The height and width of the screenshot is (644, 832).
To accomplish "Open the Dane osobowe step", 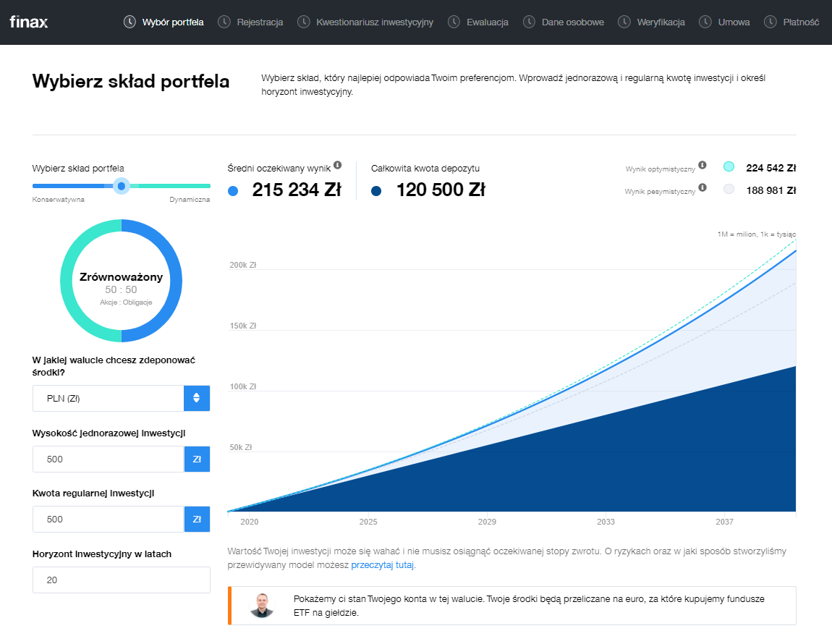I will point(572,22).
